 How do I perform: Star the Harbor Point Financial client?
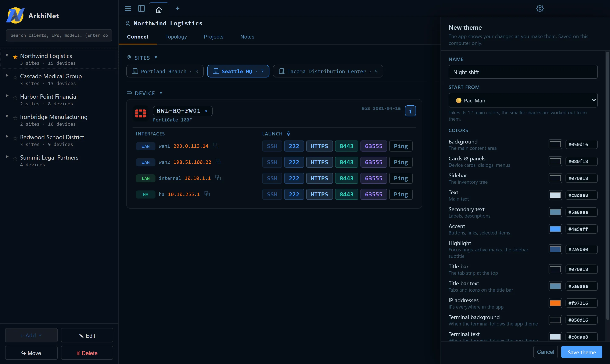[x=15, y=98]
